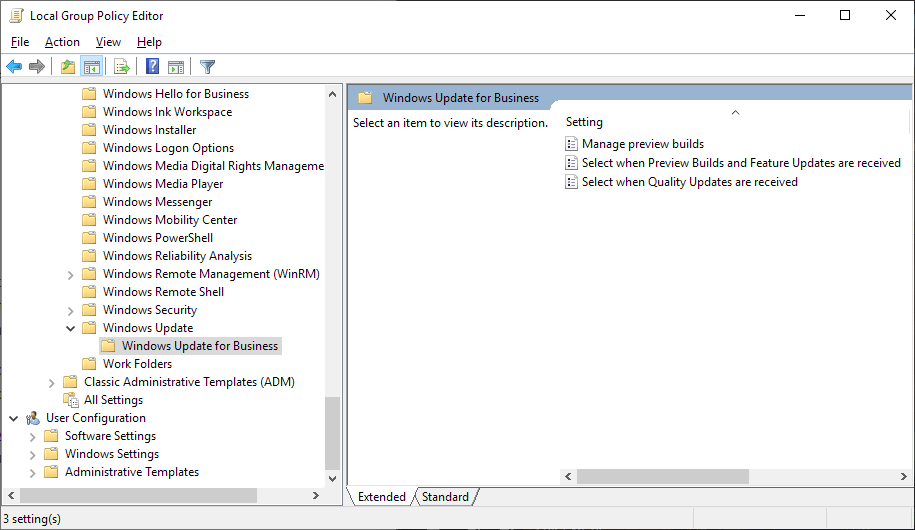The height and width of the screenshot is (530, 915).
Task: Click the Windows Messenger folder icon
Action: (89, 201)
